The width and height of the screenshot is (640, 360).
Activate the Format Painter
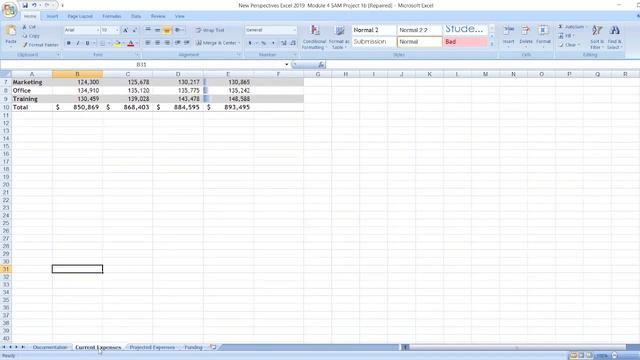(40, 45)
